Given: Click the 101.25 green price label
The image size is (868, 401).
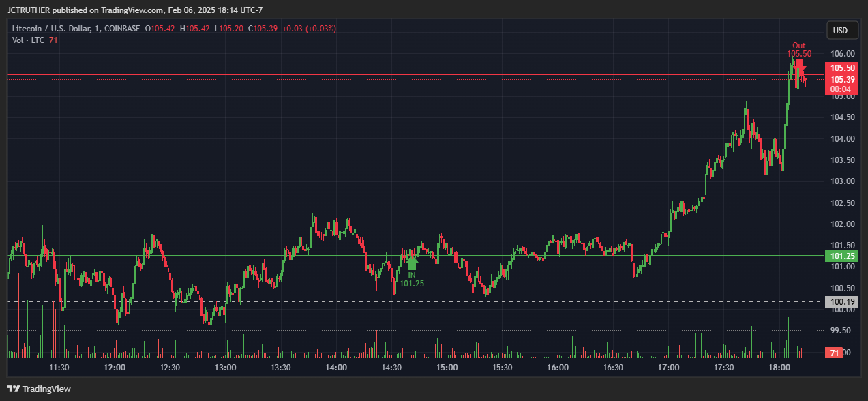Looking at the screenshot, I should [x=842, y=256].
